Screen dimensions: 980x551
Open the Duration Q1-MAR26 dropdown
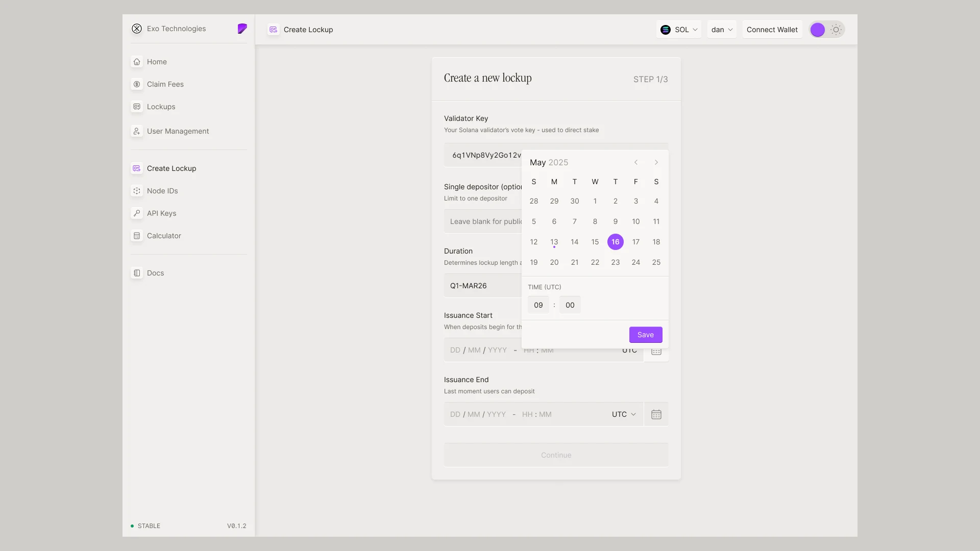482,286
